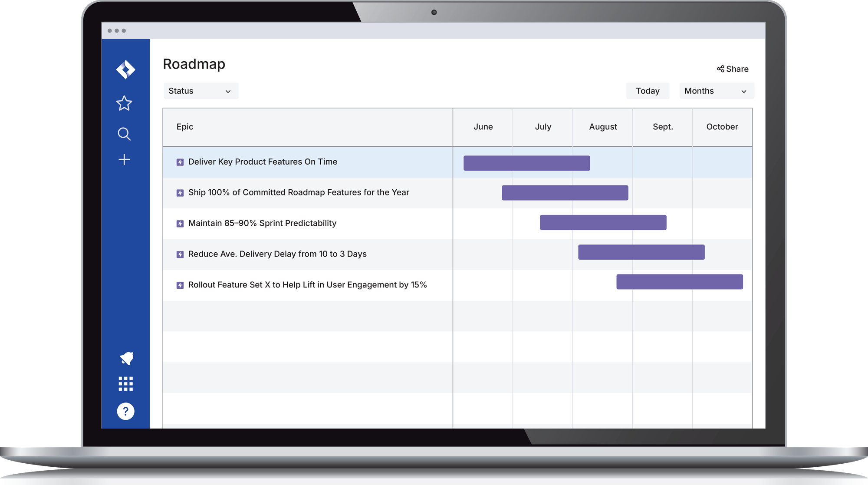Select the purple bar for Deliver Key Product Features
This screenshot has height=485, width=868.
coord(526,163)
